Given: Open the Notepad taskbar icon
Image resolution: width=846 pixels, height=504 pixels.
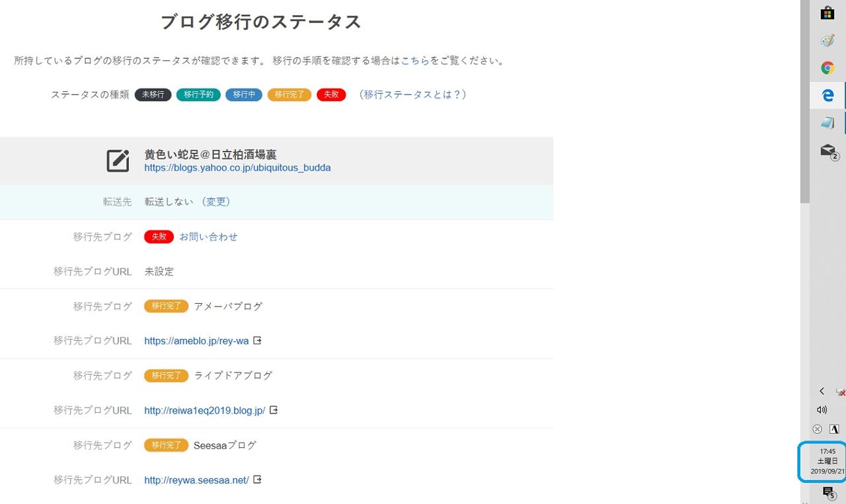Looking at the screenshot, I should click(x=827, y=123).
